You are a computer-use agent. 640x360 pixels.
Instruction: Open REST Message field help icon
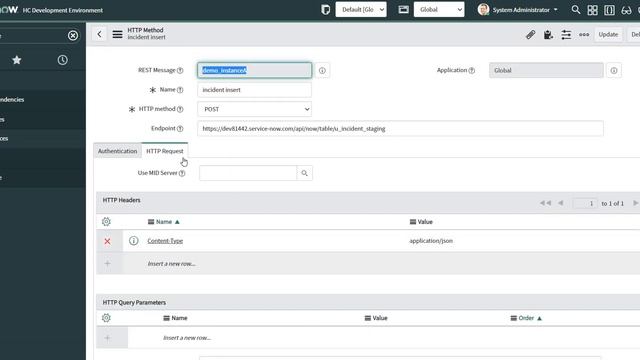pyautogui.click(x=180, y=70)
